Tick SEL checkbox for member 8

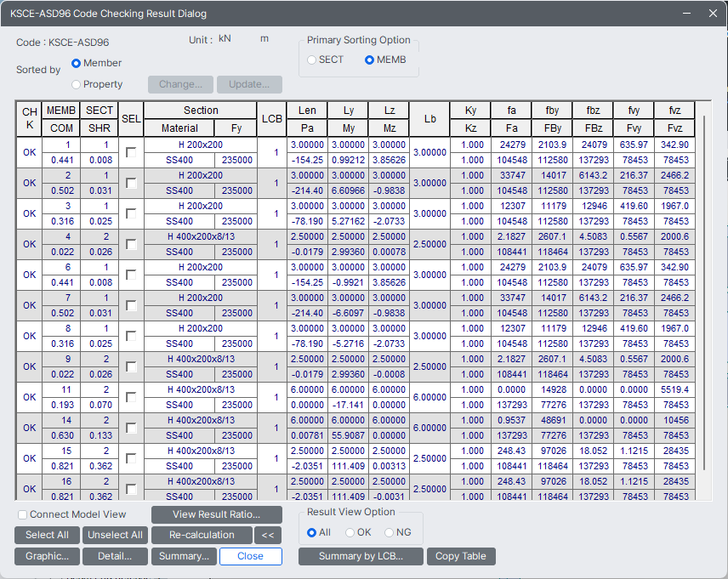pyautogui.click(x=131, y=336)
